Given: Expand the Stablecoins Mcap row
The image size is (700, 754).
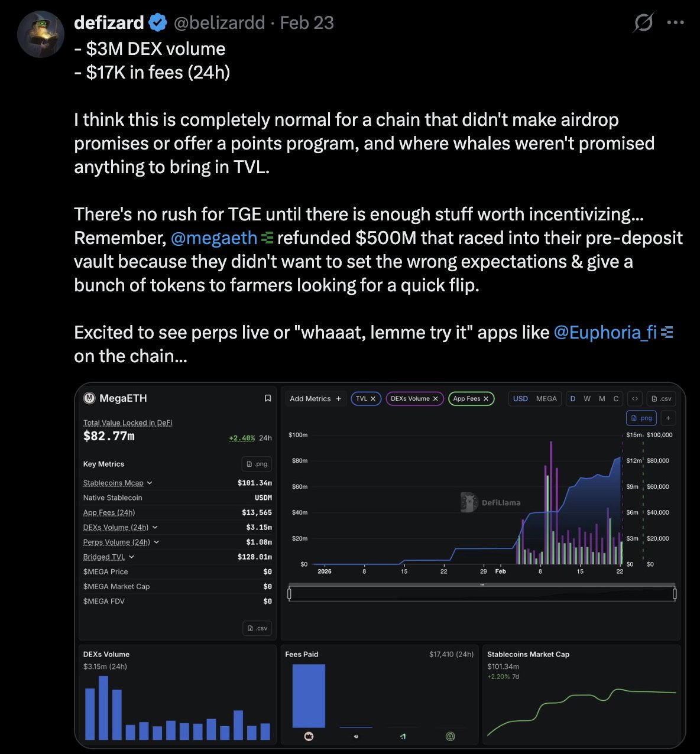Looking at the screenshot, I should pyautogui.click(x=150, y=483).
